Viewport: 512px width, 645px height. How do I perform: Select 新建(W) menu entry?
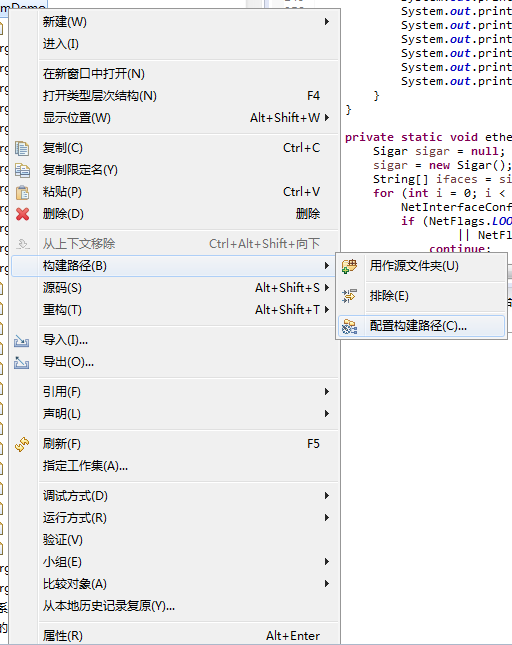(x=176, y=22)
